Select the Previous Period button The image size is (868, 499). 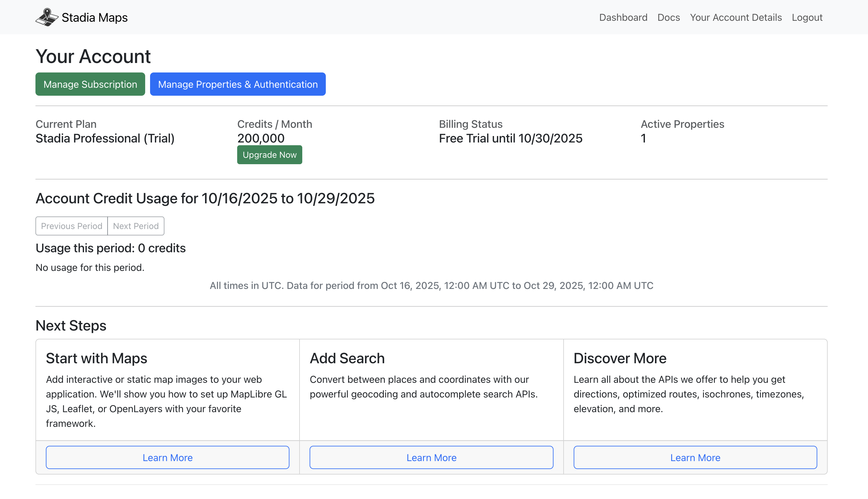point(72,226)
